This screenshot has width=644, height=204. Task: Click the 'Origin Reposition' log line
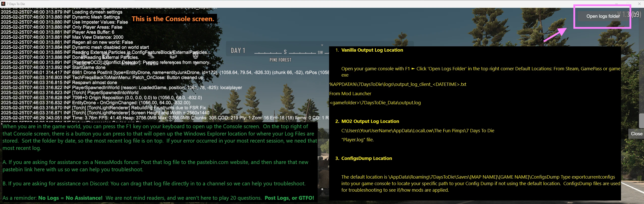click(x=101, y=98)
